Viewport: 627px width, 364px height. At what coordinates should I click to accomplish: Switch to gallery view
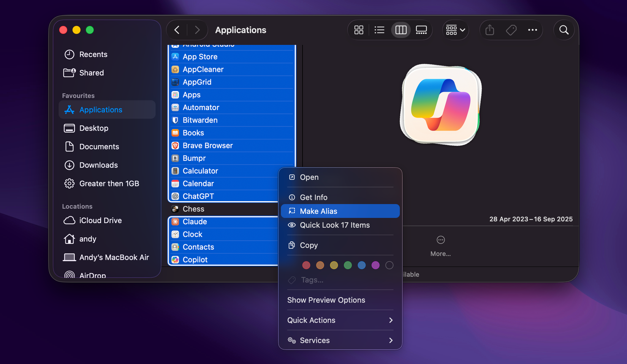(421, 30)
